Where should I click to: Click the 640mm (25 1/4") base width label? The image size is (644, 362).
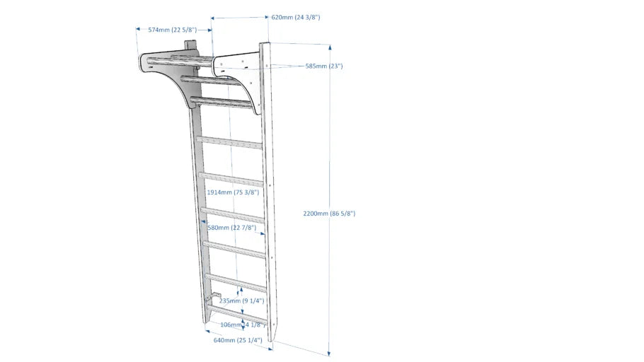(x=238, y=340)
